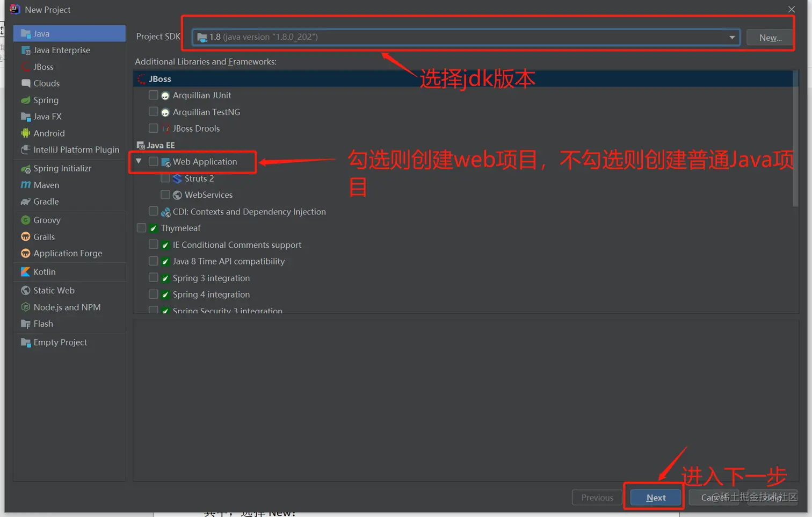812x517 pixels.
Task: Select Gradle project type text
Action: (x=46, y=202)
